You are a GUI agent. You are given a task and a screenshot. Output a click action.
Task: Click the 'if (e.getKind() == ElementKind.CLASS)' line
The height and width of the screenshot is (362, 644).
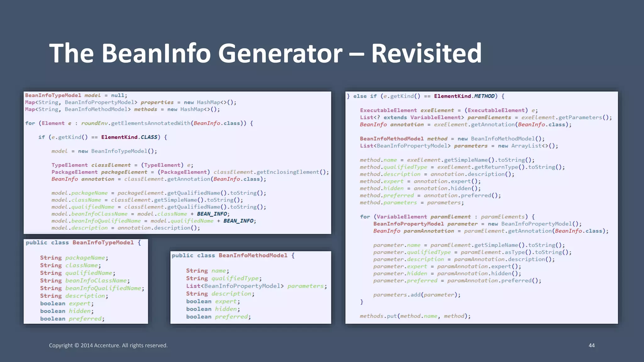point(103,137)
